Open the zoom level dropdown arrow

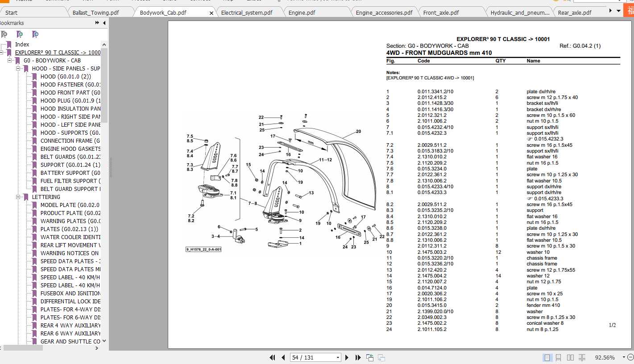[624, 357]
